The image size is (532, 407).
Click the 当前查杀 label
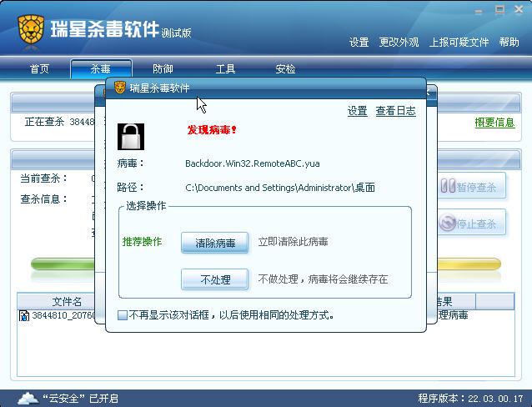click(43, 178)
